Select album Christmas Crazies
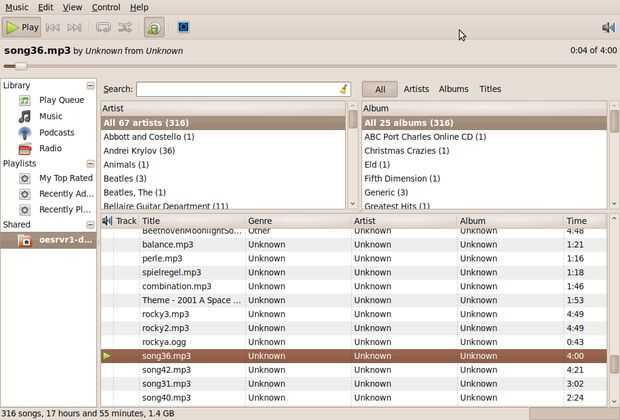 pyautogui.click(x=484, y=151)
